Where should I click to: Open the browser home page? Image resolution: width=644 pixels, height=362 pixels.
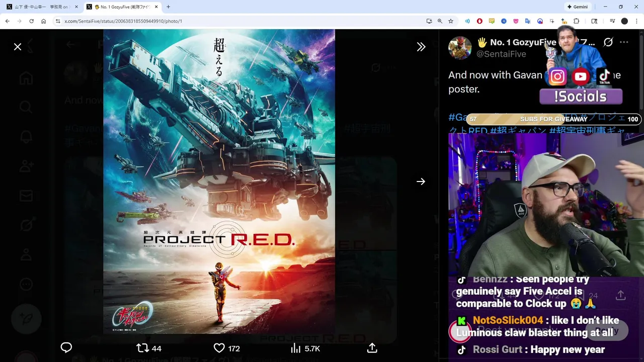coord(43,21)
